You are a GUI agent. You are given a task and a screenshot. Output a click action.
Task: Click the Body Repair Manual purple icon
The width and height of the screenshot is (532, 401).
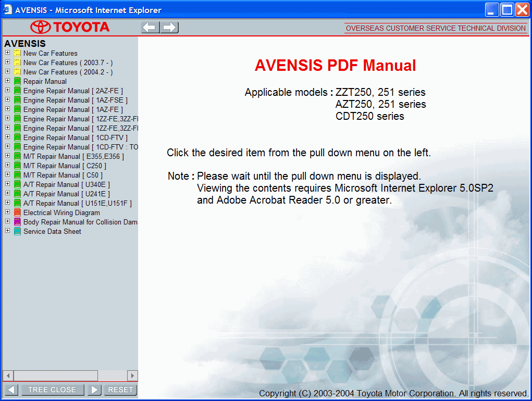click(x=17, y=222)
